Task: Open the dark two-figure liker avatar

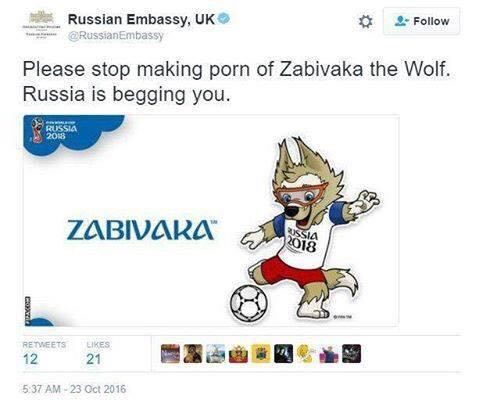Action: click(x=283, y=354)
